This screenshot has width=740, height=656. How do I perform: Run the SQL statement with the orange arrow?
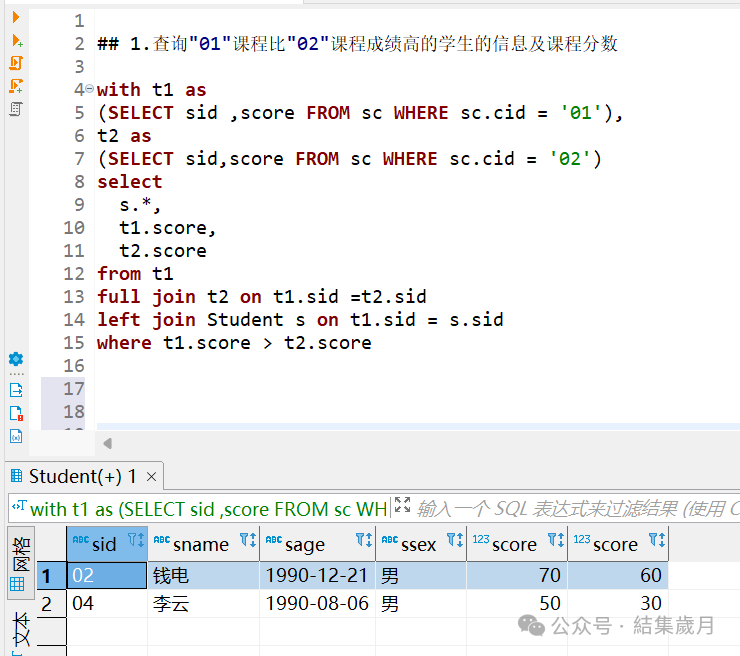click(16, 17)
